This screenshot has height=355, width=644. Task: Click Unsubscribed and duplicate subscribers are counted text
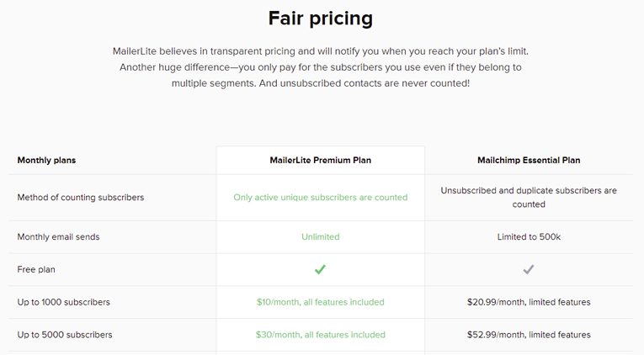529,198
